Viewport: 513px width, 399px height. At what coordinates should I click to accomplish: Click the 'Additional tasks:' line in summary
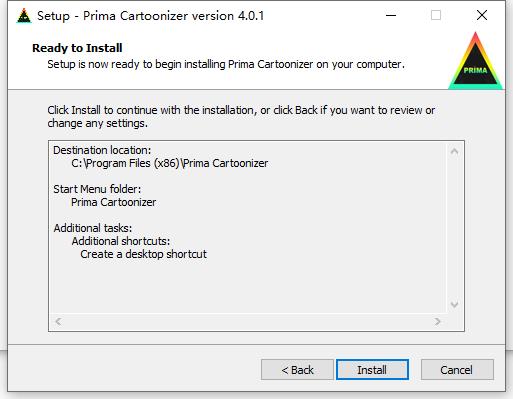(93, 228)
